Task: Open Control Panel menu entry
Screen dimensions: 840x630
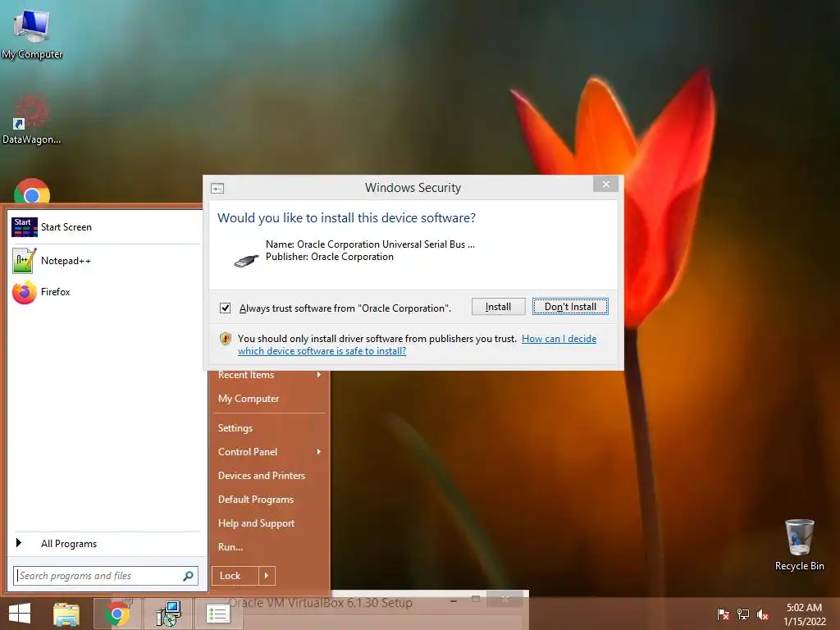Action: click(248, 452)
